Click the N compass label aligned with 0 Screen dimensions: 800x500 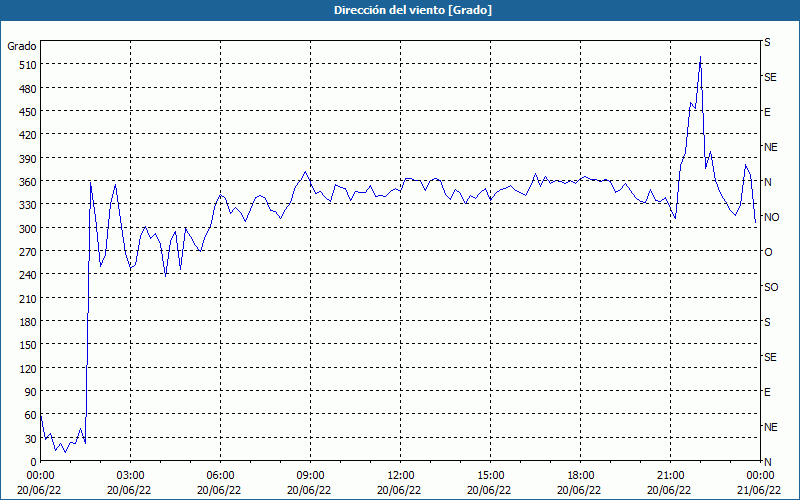pyautogui.click(x=767, y=462)
